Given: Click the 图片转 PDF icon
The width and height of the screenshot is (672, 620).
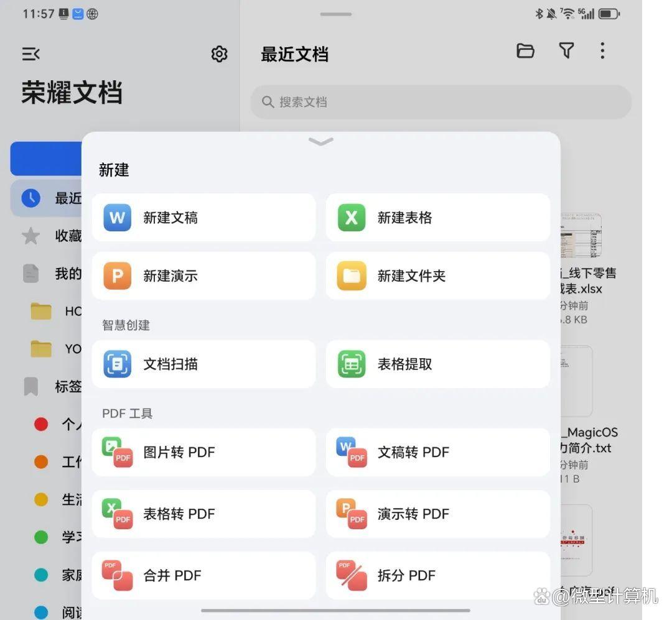Looking at the screenshot, I should (117, 452).
